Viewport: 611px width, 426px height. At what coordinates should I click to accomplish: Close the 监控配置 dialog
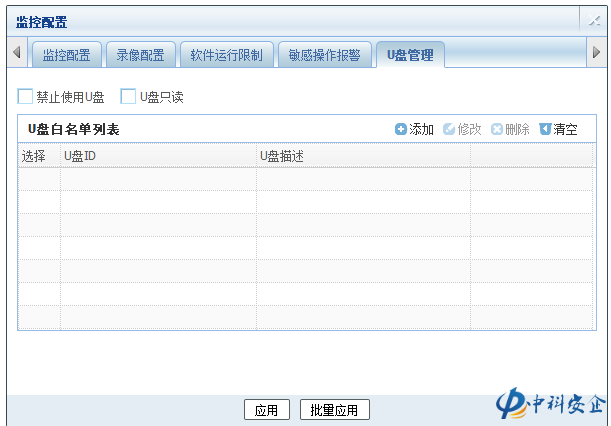pyautogui.click(x=595, y=20)
